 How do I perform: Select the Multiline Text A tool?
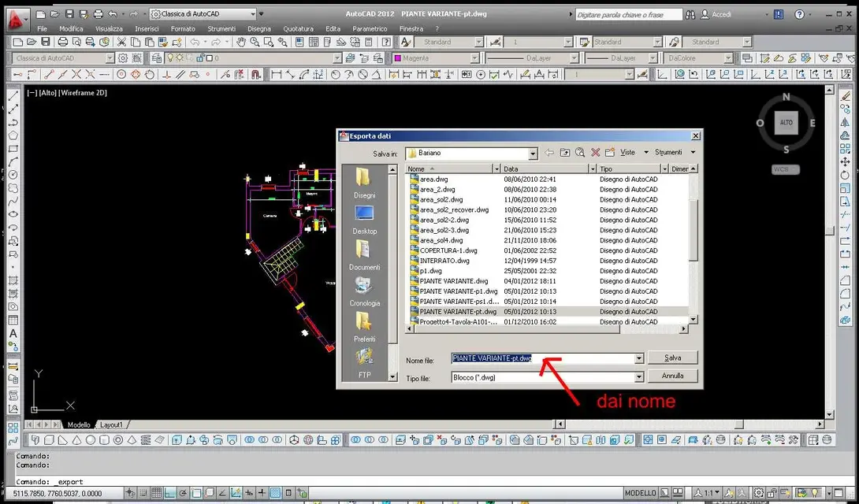13,333
